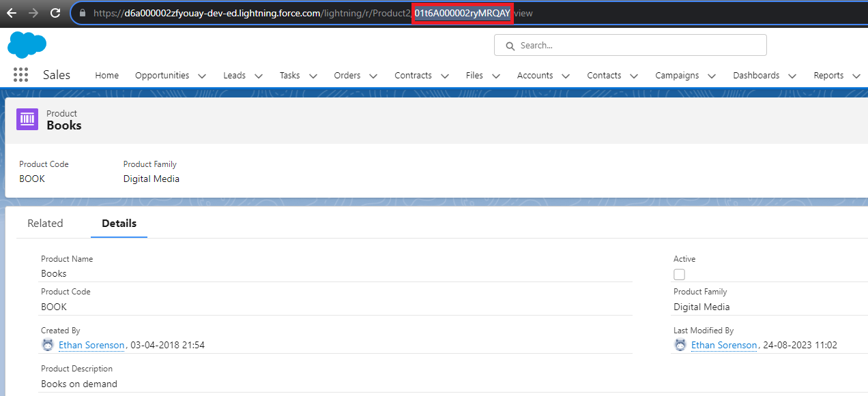Click the purple Product barcode icon
This screenshot has width=868, height=396.
[x=27, y=119]
